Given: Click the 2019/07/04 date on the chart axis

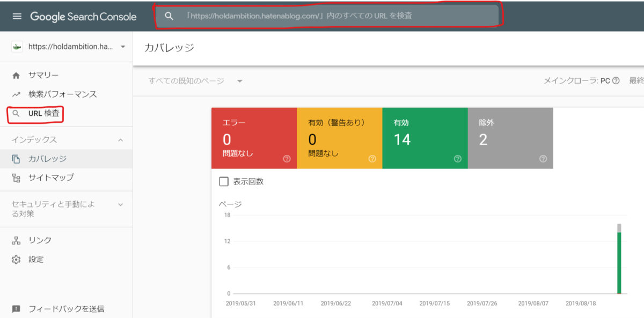Looking at the screenshot, I should [x=387, y=304].
